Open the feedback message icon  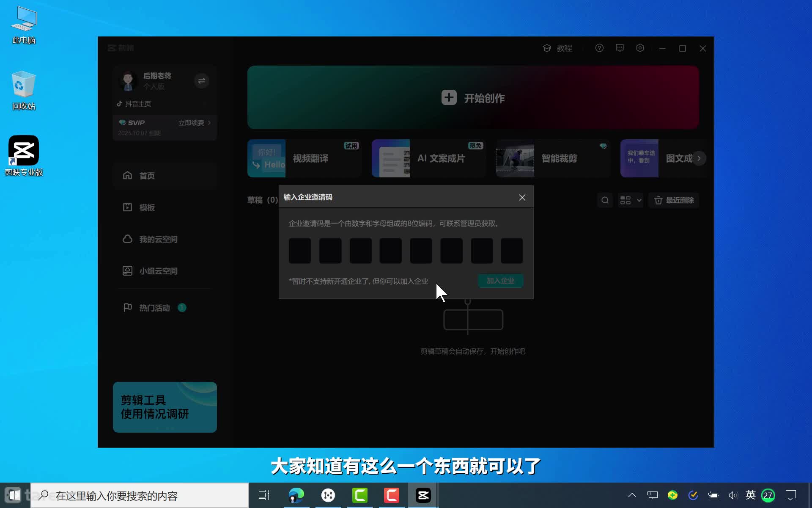click(x=620, y=48)
